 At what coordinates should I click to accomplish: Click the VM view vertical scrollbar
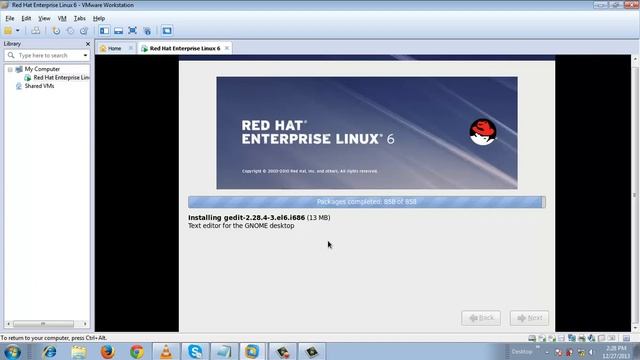[635, 194]
